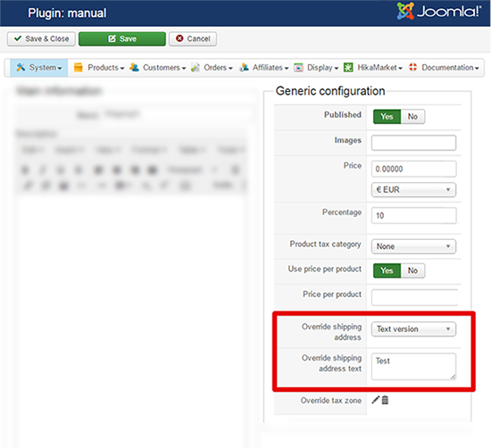Click the Display window icon
Screen dimensions: 491x448
298,67
